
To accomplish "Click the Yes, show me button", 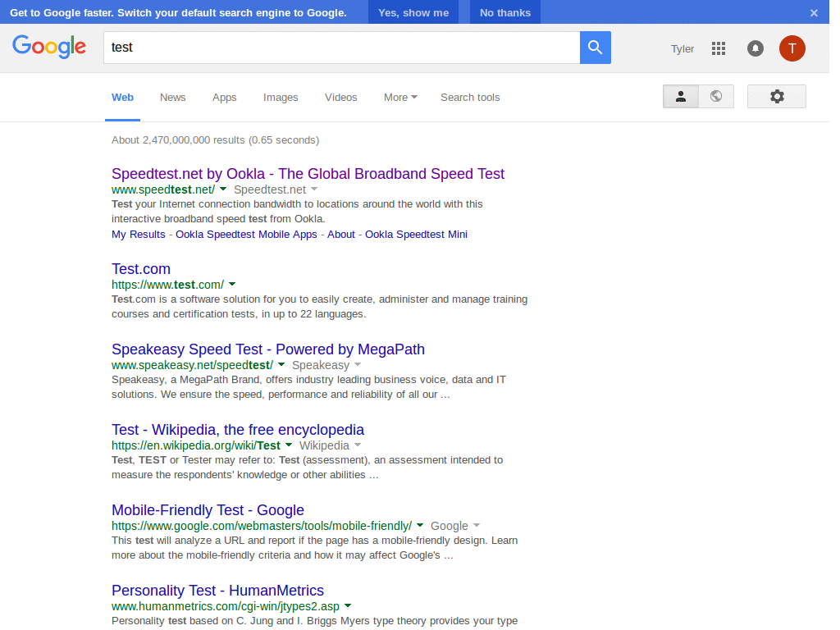I will tap(413, 12).
